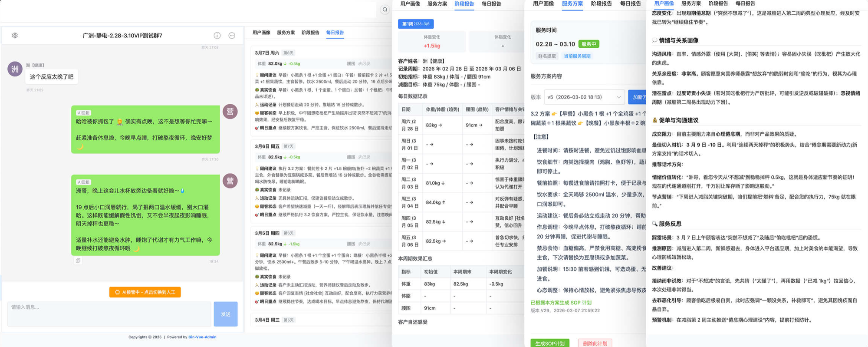Image resolution: width=868 pixels, height=347 pixels.
Task: Click the 3月6日 周五 daily report header
Action: (267, 146)
